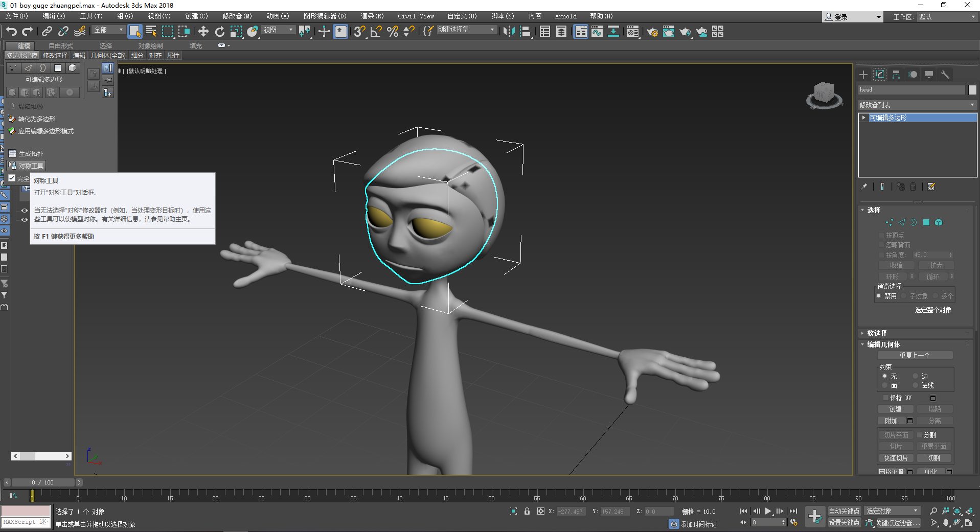Screen dimensions: 980x532
Task: Open the 修改器列表 dropdown
Action: tap(917, 105)
